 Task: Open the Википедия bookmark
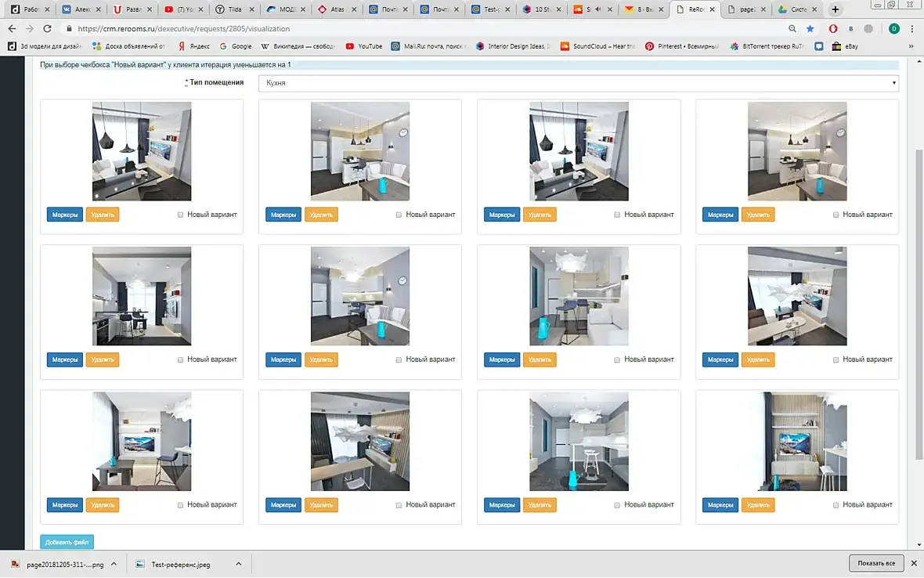click(298, 46)
